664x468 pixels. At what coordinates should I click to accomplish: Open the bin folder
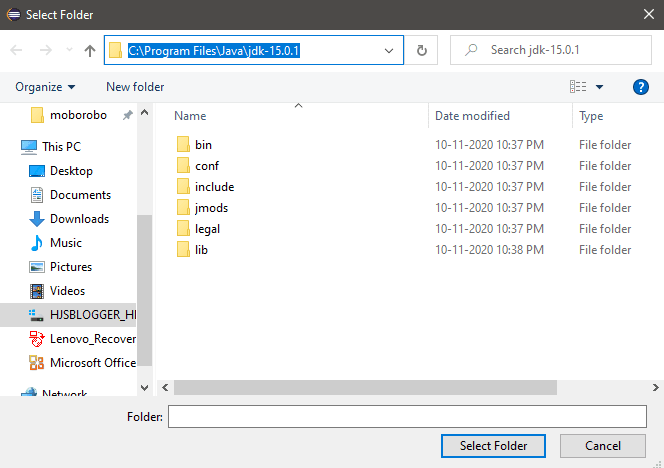[203, 145]
